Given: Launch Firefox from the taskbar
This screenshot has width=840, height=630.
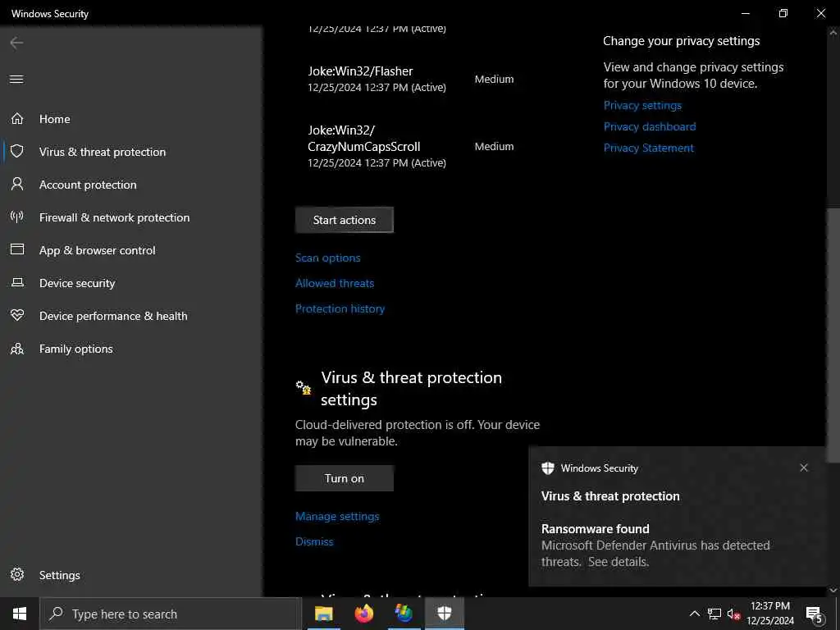Looking at the screenshot, I should 363,614.
